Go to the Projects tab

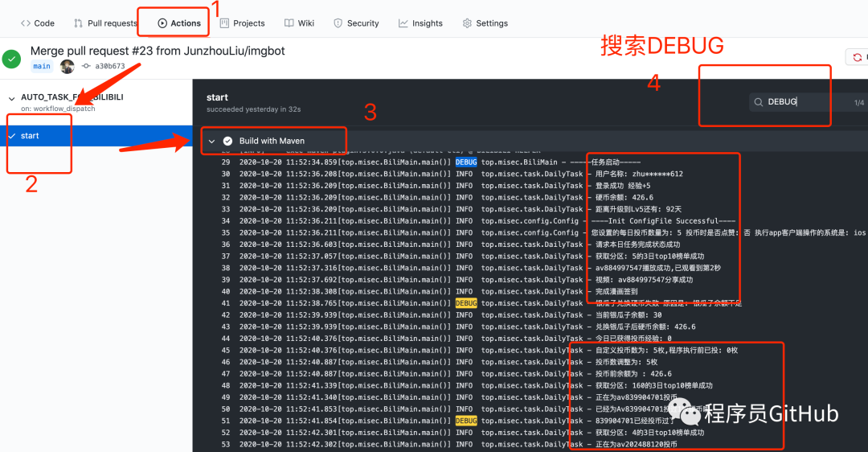243,23
